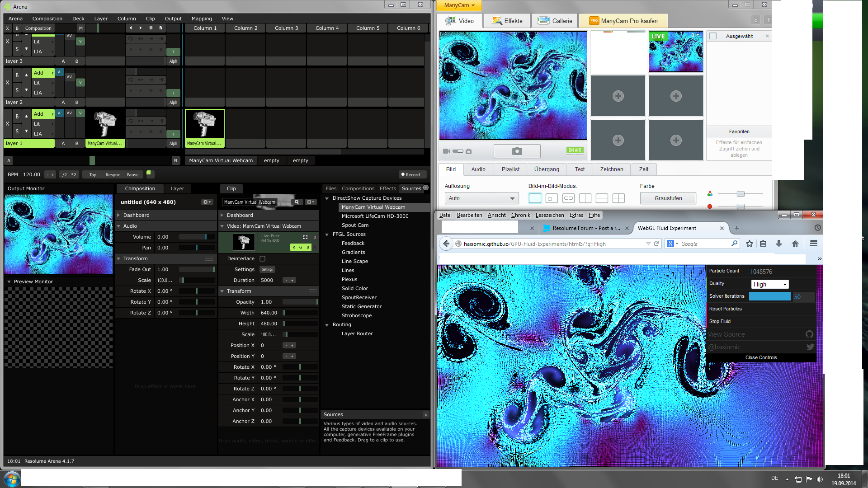Screen dimensions: 868x488
Task: Switch to the Effekte tab in ManyCam
Action: pos(507,21)
